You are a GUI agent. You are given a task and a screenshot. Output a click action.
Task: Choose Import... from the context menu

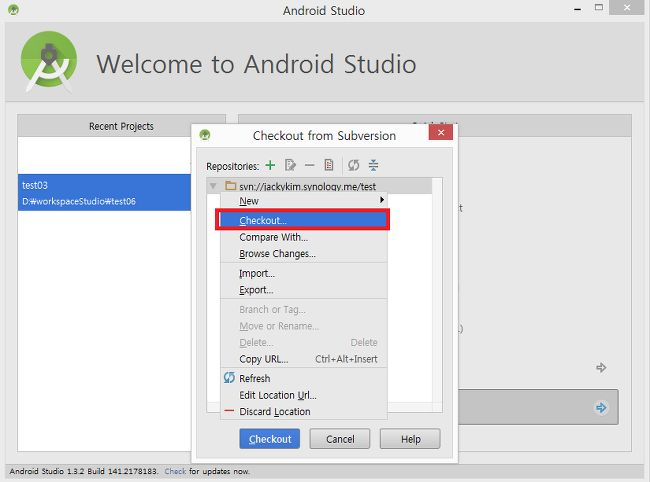[x=303, y=274]
